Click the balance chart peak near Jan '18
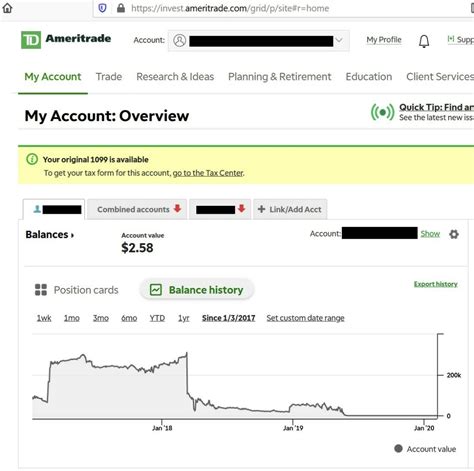This screenshot has width=474, height=471. point(187,353)
